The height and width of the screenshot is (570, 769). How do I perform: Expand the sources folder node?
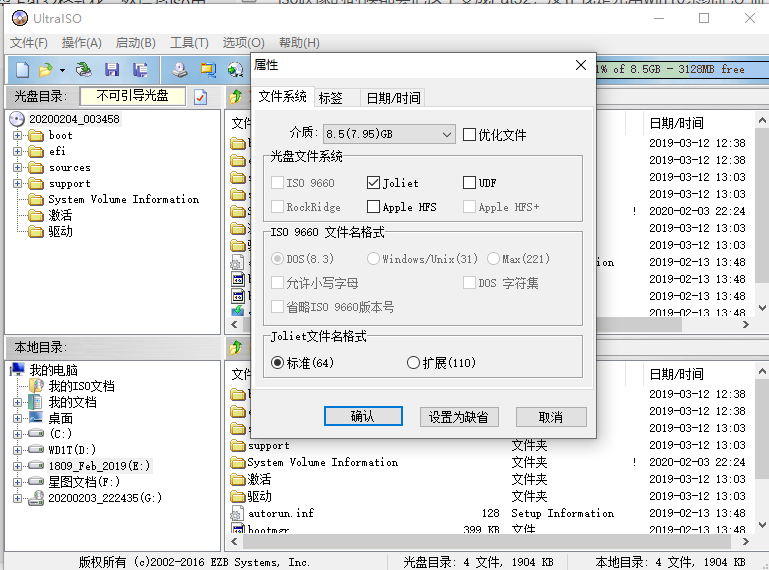(x=17, y=167)
